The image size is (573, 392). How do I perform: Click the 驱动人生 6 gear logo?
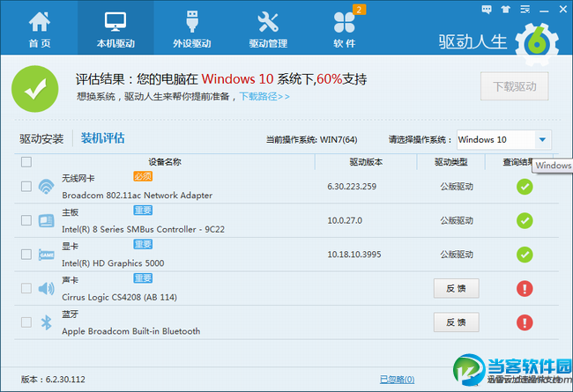(x=537, y=45)
